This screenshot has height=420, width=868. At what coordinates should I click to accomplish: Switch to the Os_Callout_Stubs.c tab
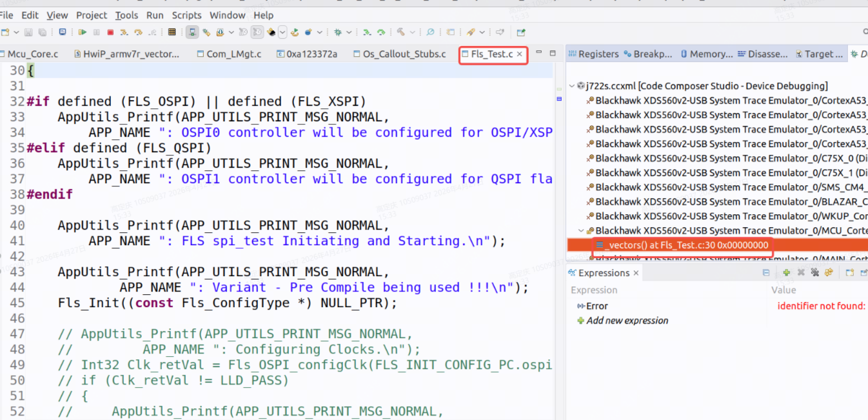point(407,54)
